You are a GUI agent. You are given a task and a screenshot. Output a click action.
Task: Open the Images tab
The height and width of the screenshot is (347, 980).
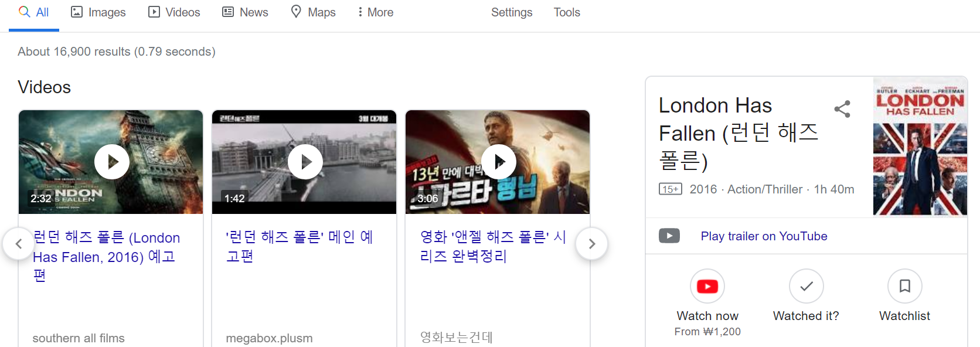(98, 12)
